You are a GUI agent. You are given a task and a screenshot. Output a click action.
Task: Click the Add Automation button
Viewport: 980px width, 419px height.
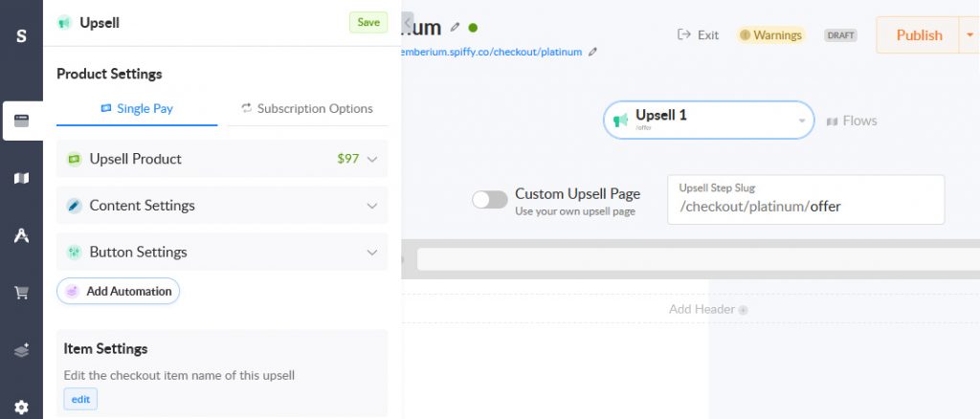(118, 291)
